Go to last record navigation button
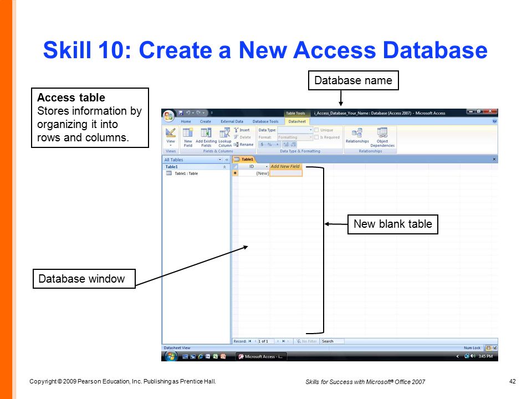Screen dimensions: 532x399 pyautogui.click(x=284, y=341)
